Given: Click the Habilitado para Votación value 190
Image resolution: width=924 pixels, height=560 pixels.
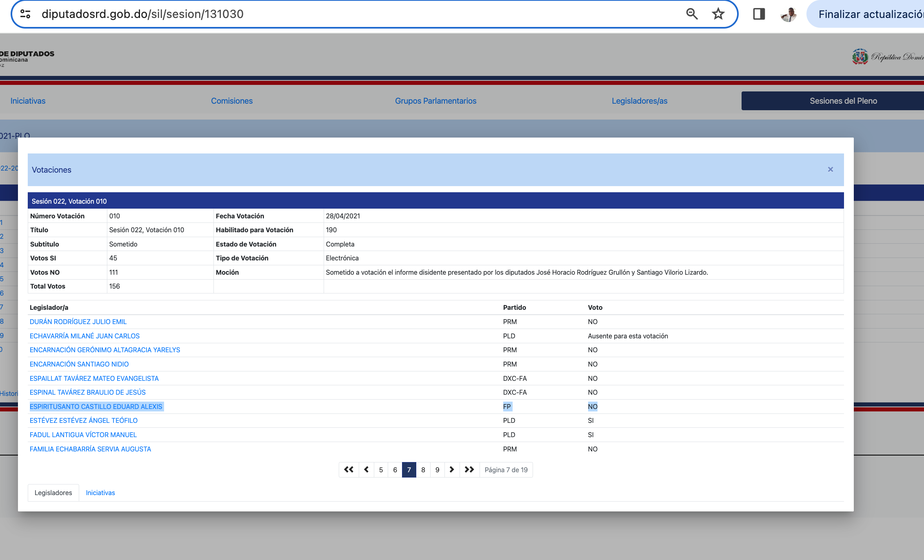Looking at the screenshot, I should (x=331, y=230).
